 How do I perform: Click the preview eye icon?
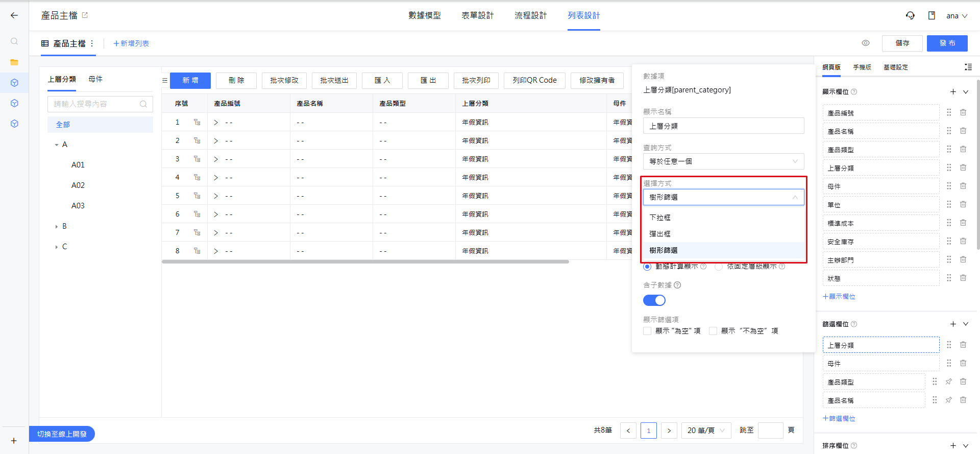pyautogui.click(x=866, y=43)
